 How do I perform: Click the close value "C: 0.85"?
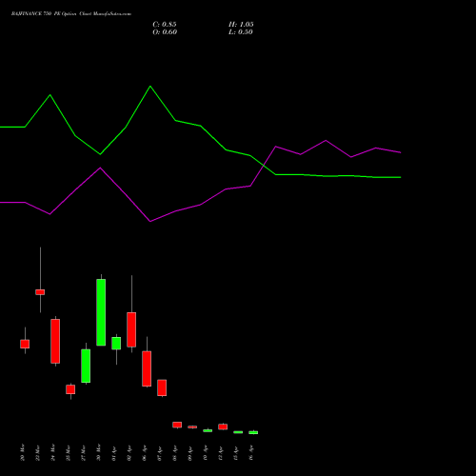[165, 25]
